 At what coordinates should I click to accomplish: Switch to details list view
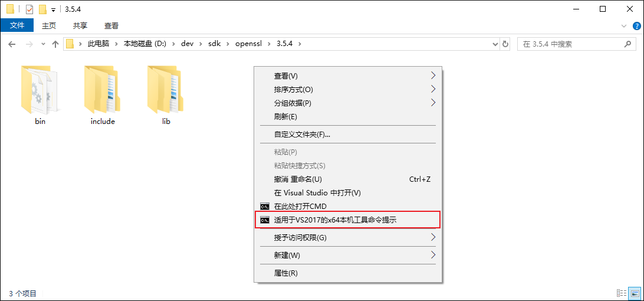[x=622, y=293]
